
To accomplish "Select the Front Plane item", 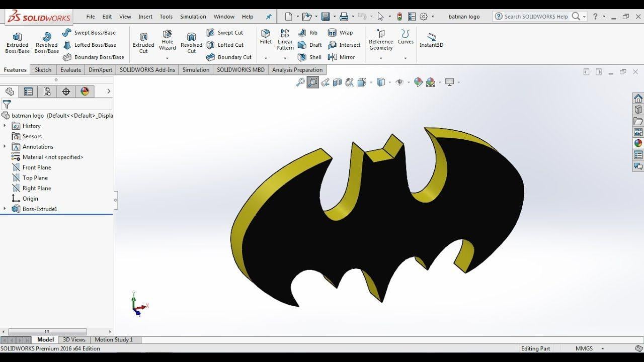I will coord(31,167).
